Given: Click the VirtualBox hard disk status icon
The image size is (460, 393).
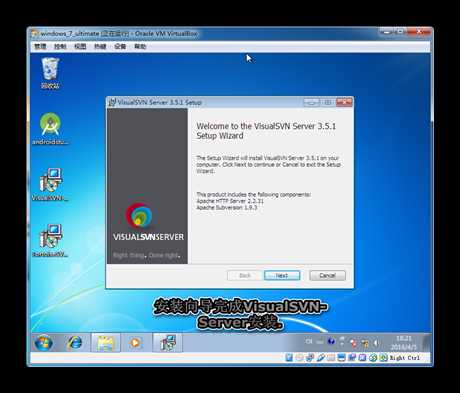Looking at the screenshot, I should coord(289,358).
